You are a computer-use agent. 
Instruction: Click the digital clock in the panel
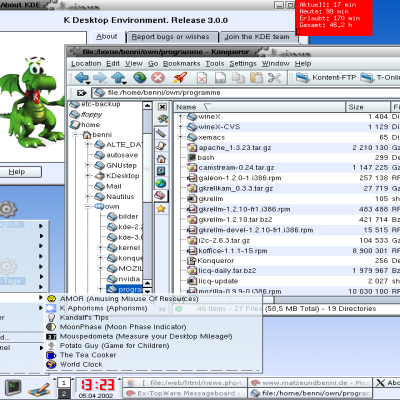pyautogui.click(x=98, y=385)
